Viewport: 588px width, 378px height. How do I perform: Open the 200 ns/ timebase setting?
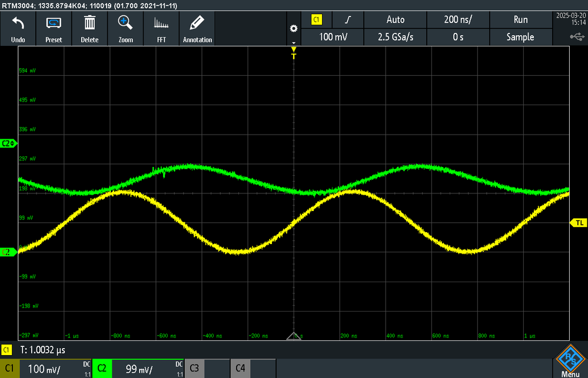point(458,19)
